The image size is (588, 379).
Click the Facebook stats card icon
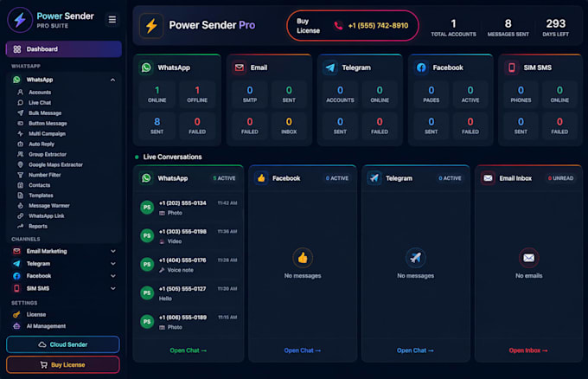[x=421, y=67]
